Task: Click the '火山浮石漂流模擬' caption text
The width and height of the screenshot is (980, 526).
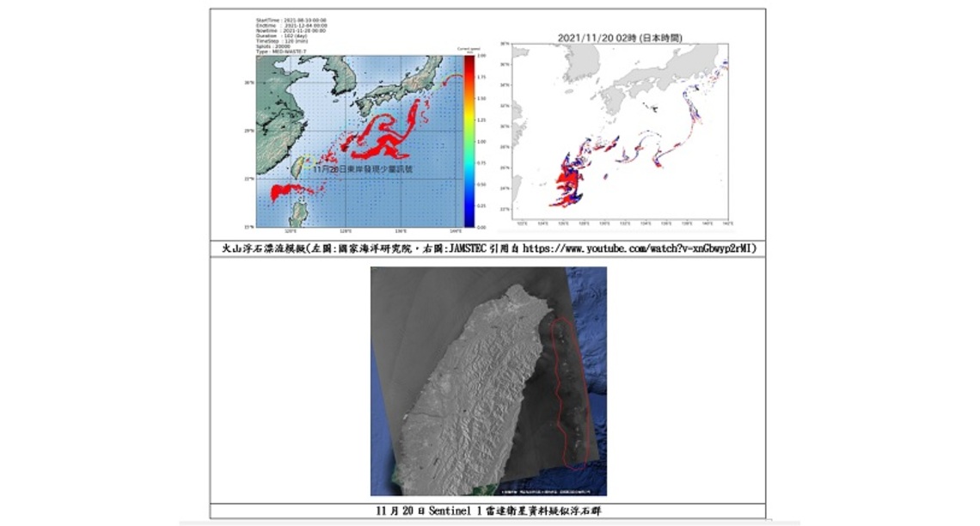Action: point(263,248)
